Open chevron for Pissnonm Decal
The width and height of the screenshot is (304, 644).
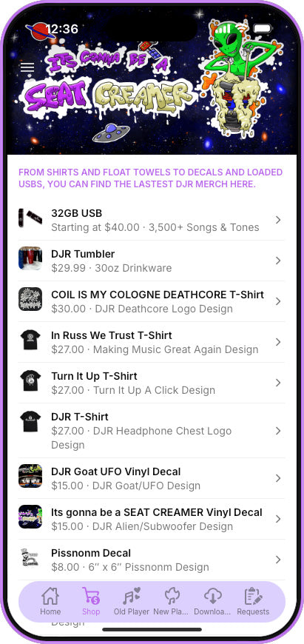click(x=278, y=560)
